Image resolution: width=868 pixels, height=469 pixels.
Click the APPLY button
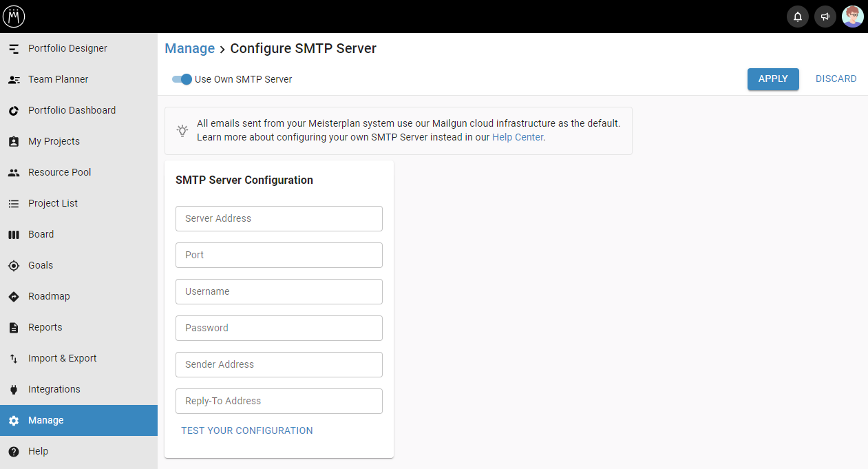pos(773,79)
